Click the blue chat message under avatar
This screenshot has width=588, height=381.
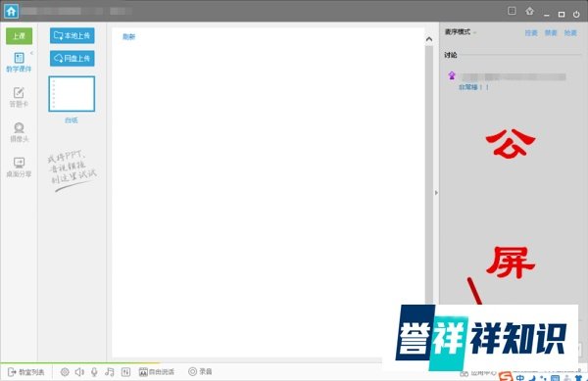[x=473, y=87]
